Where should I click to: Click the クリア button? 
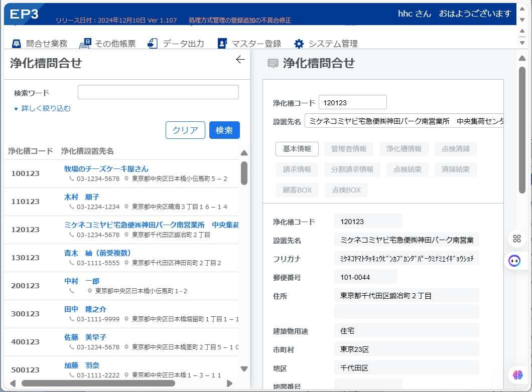click(185, 130)
